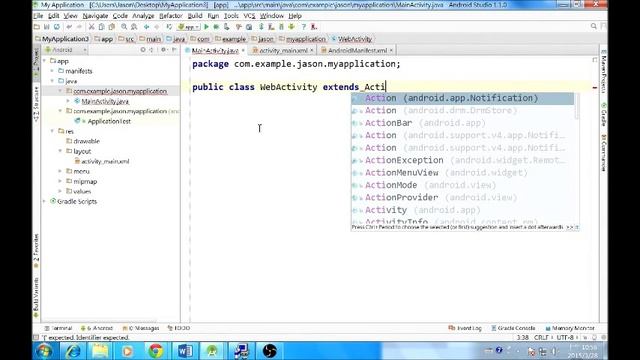The image size is (640, 360).
Task: Collapse the app module node
Action: point(44,61)
